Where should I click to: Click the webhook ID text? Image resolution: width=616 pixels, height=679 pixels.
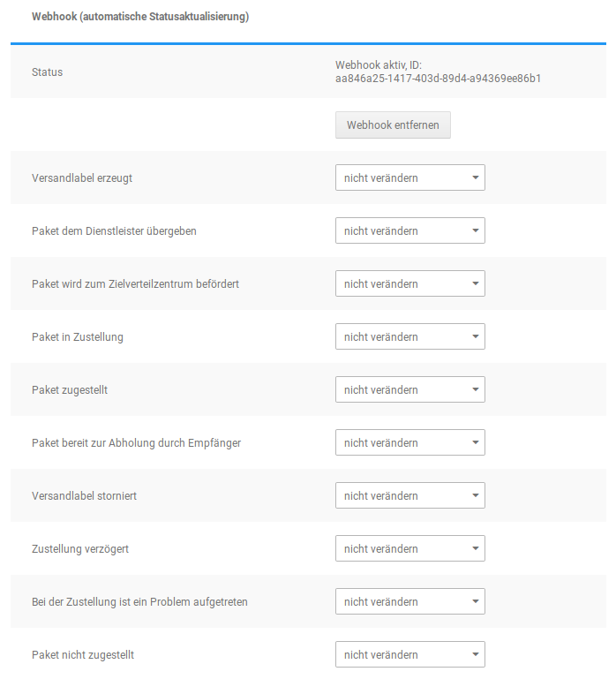[x=438, y=79]
